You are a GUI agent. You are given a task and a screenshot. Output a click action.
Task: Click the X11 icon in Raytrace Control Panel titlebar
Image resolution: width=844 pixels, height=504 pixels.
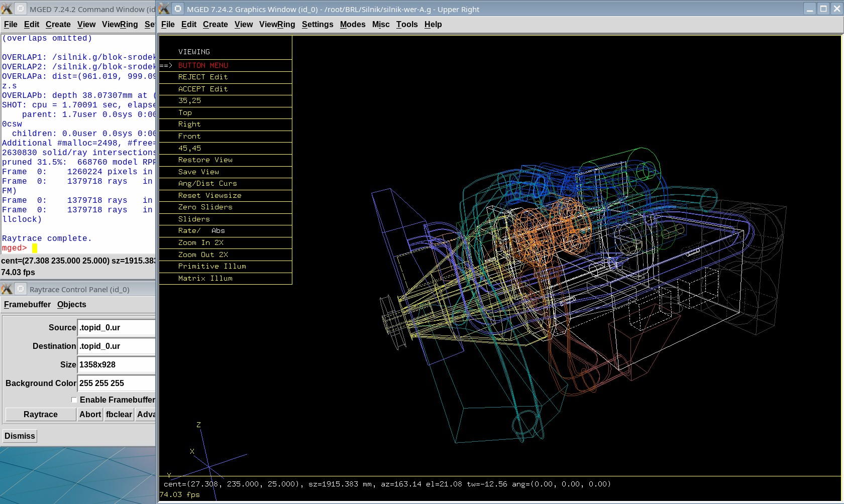[7, 289]
